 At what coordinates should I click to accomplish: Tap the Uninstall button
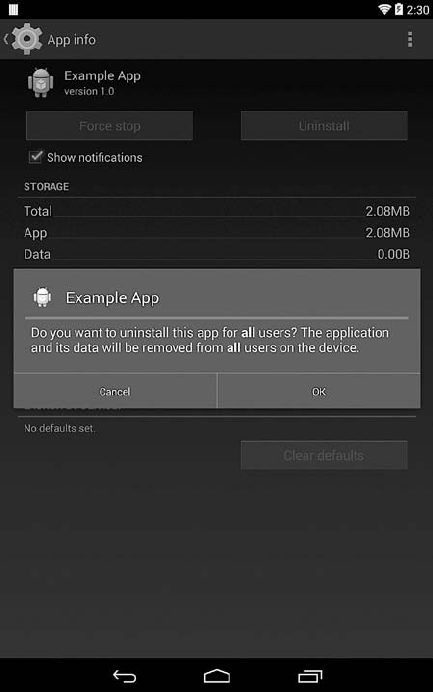point(324,126)
